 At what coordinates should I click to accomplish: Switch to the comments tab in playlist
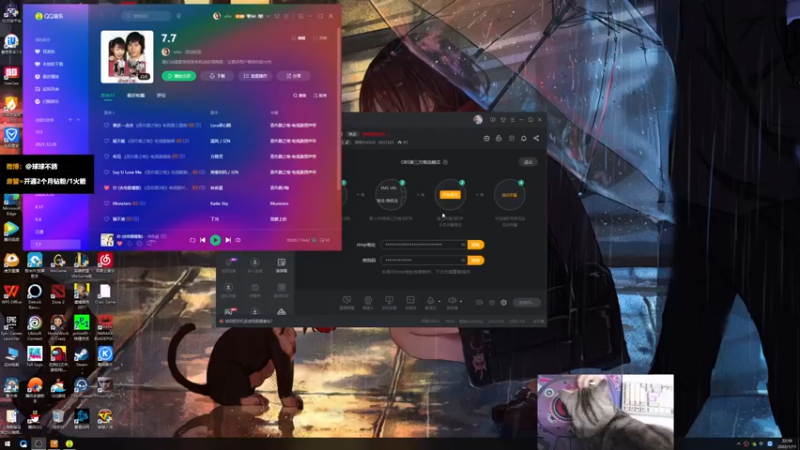(161, 95)
